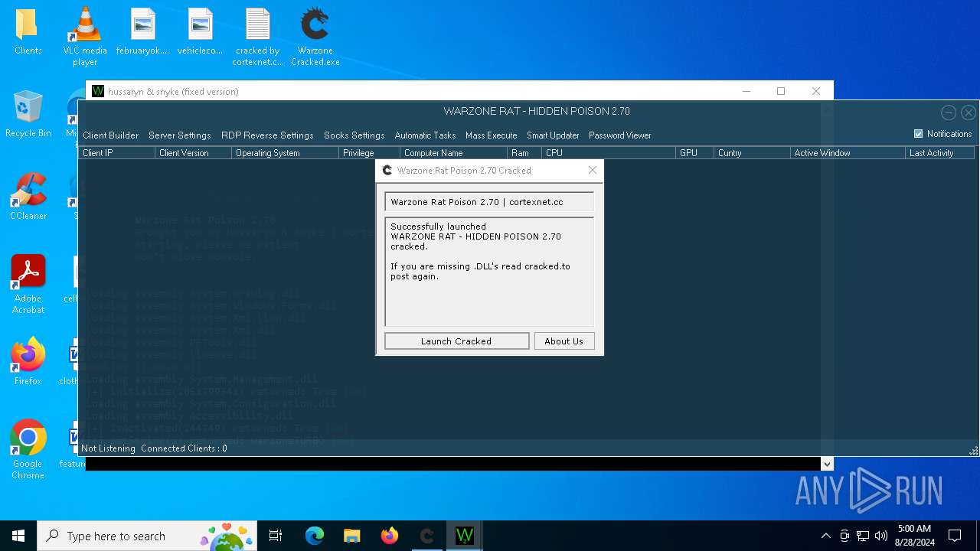This screenshot has width=980, height=551.
Task: Open the Socks Settings menu
Action: 354,135
